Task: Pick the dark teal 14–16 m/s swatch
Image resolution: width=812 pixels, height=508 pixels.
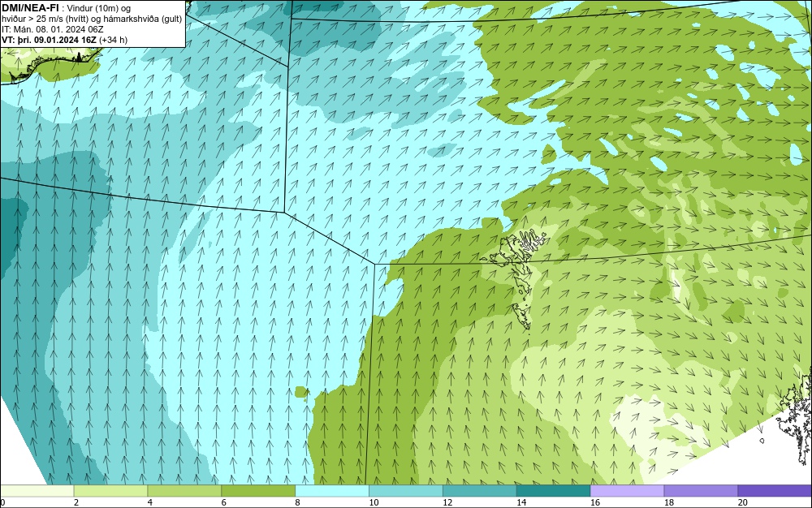Action: (x=554, y=491)
